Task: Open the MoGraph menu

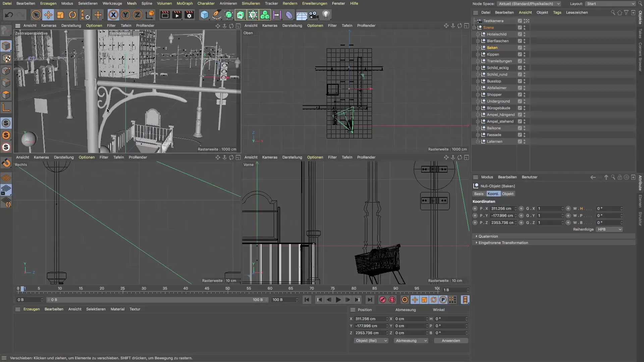Action: click(x=184, y=3)
